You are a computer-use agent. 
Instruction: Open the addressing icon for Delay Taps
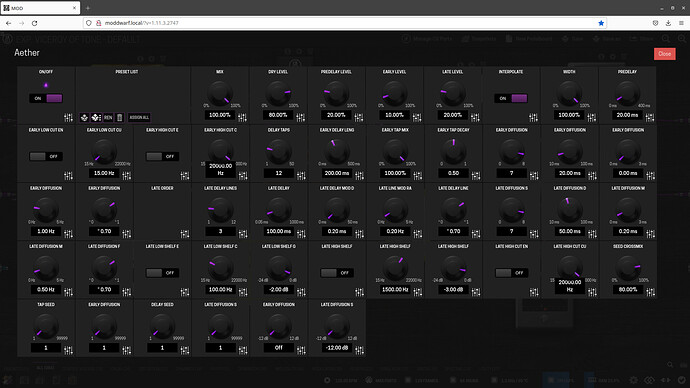click(x=301, y=176)
